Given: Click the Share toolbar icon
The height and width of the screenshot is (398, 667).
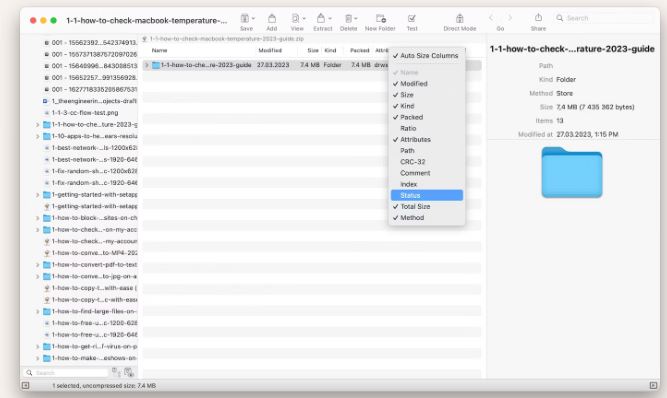Looking at the screenshot, I should [538, 18].
